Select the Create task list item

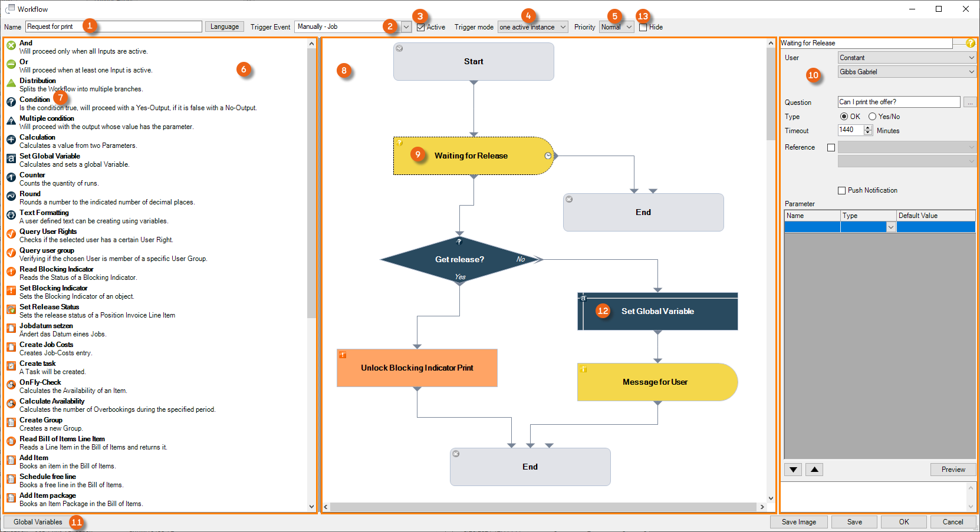[x=38, y=364]
